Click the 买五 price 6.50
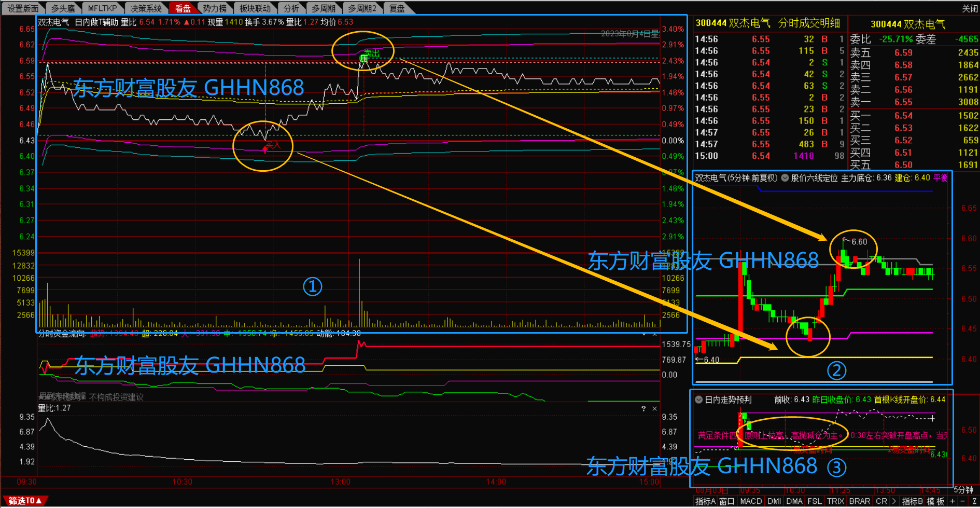The width and height of the screenshot is (980, 508). click(x=903, y=165)
